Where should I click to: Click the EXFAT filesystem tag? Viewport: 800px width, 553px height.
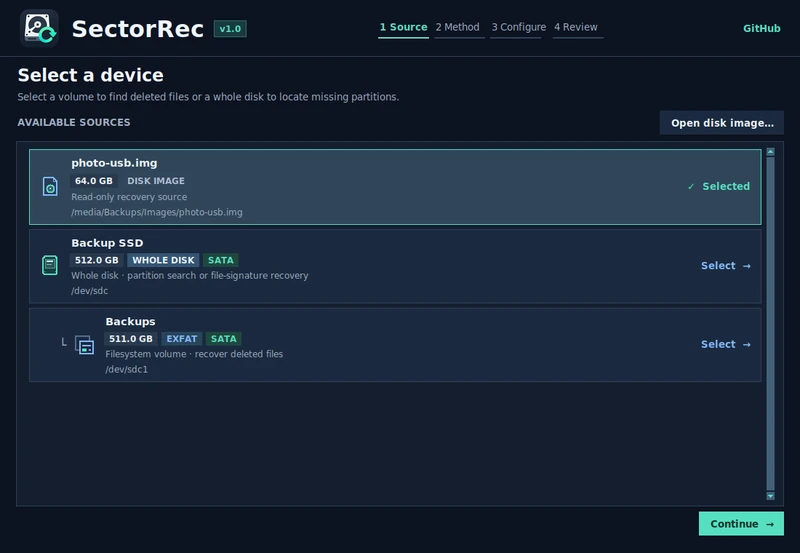click(182, 339)
